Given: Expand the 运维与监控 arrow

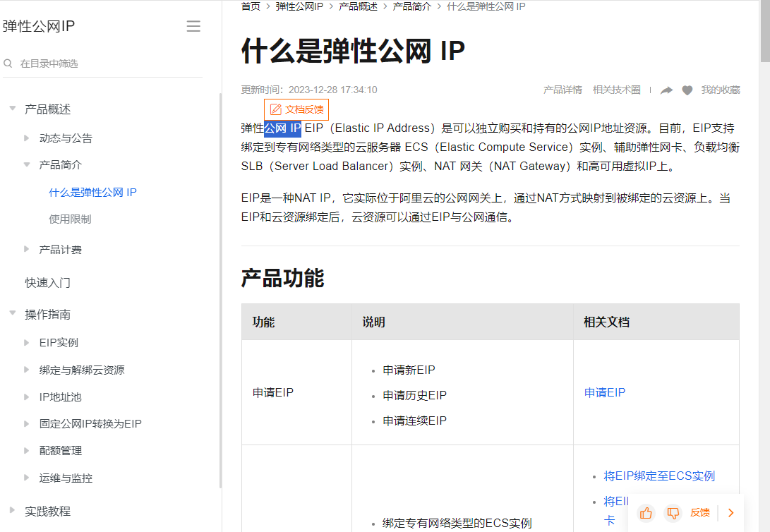Looking at the screenshot, I should coord(27,478).
